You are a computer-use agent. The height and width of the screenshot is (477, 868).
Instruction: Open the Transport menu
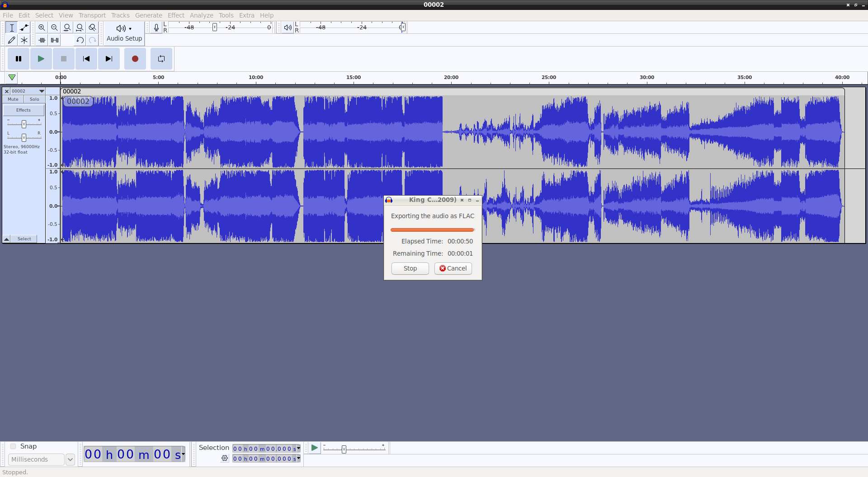(x=92, y=15)
